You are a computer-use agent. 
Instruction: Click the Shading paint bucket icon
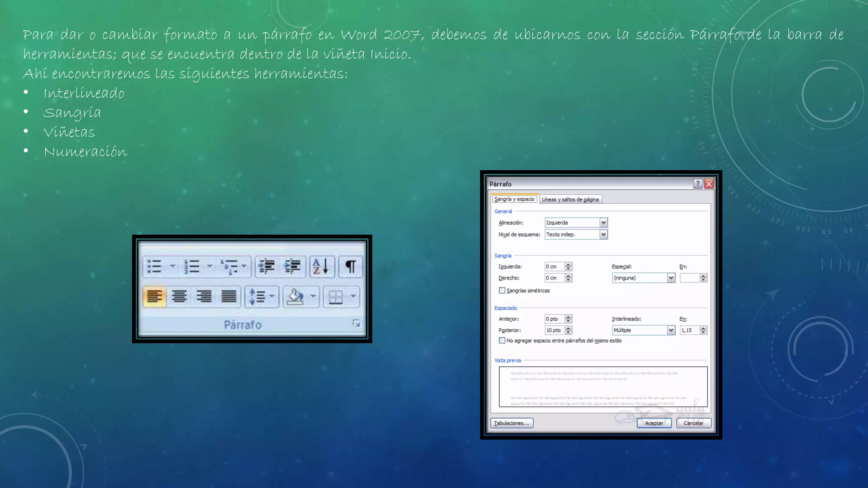295,297
